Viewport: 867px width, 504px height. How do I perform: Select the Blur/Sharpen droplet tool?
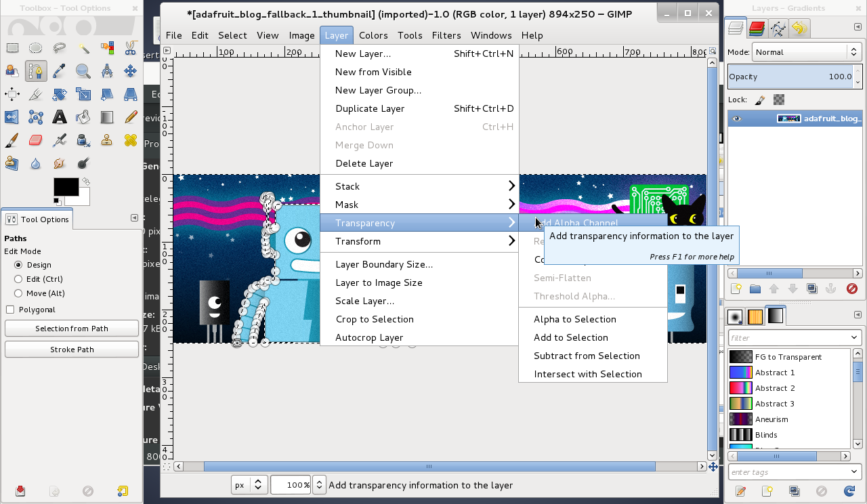(x=36, y=163)
